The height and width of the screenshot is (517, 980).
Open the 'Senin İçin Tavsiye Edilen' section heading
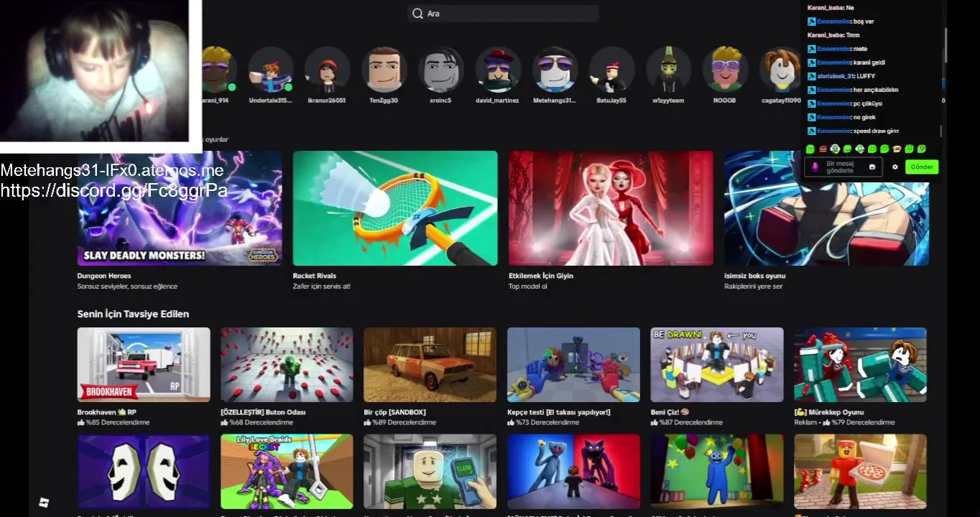[133, 314]
